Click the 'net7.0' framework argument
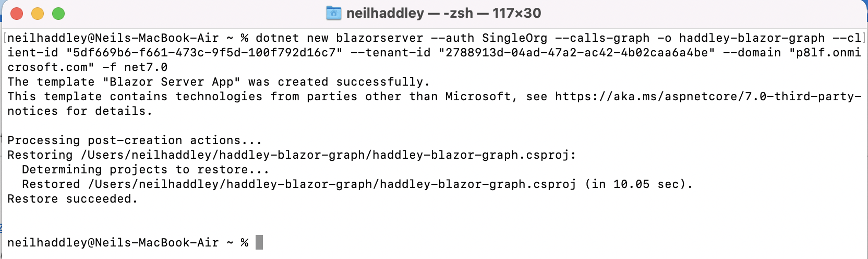Image resolution: width=868 pixels, height=259 pixels. (146, 67)
